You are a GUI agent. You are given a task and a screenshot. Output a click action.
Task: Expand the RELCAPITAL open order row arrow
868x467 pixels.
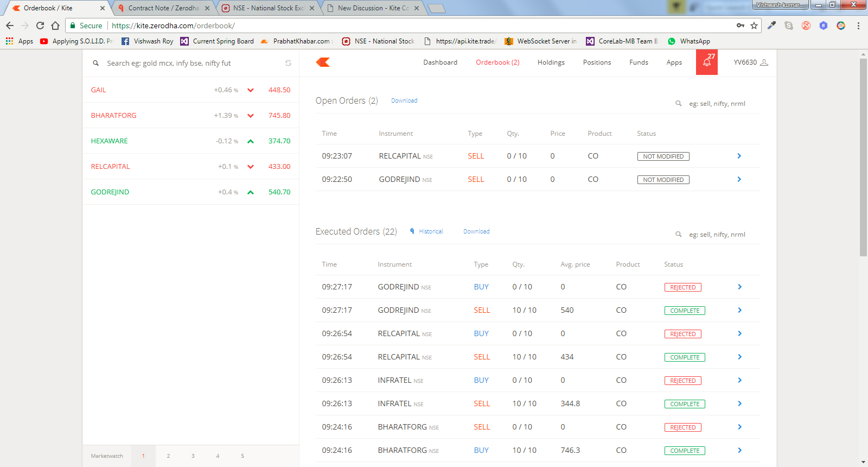(739, 156)
